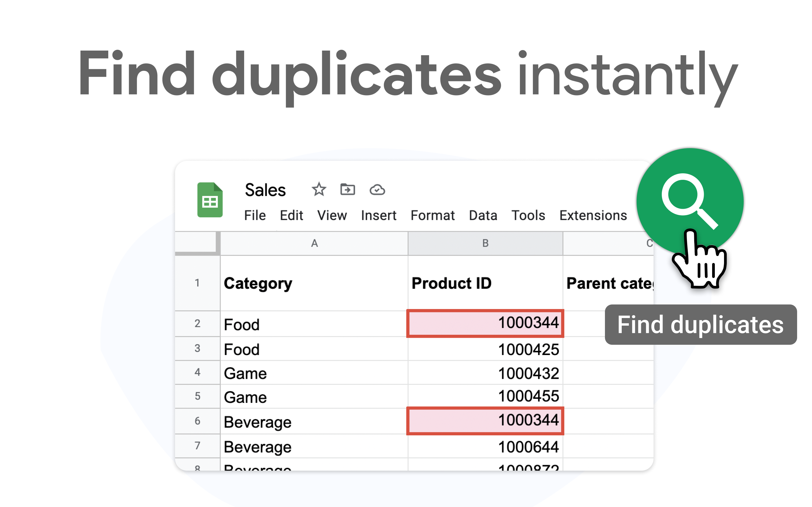Image resolution: width=812 pixels, height=507 pixels.
Task: Click the Sales title to rename spreadsheet
Action: point(265,190)
